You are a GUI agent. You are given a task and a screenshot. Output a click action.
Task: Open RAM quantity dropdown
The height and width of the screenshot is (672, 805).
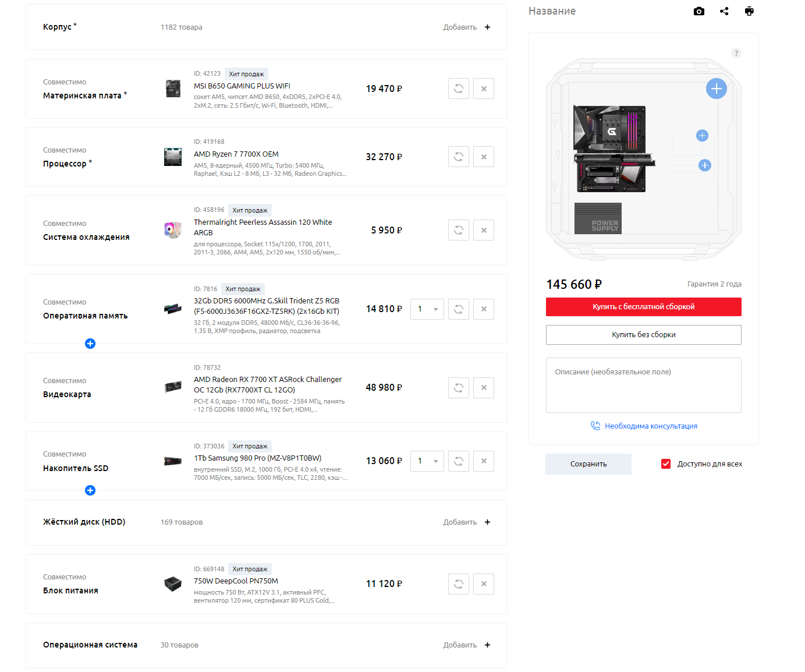click(x=427, y=309)
